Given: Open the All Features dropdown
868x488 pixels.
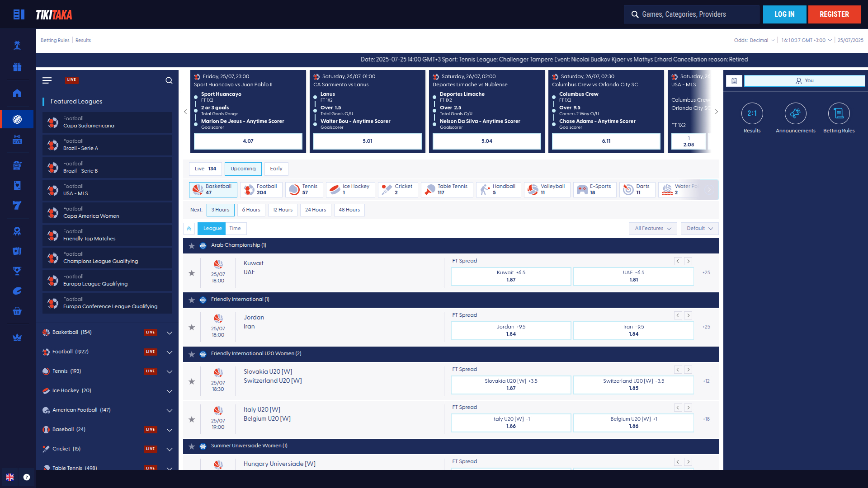Looking at the screenshot, I should tap(653, 229).
